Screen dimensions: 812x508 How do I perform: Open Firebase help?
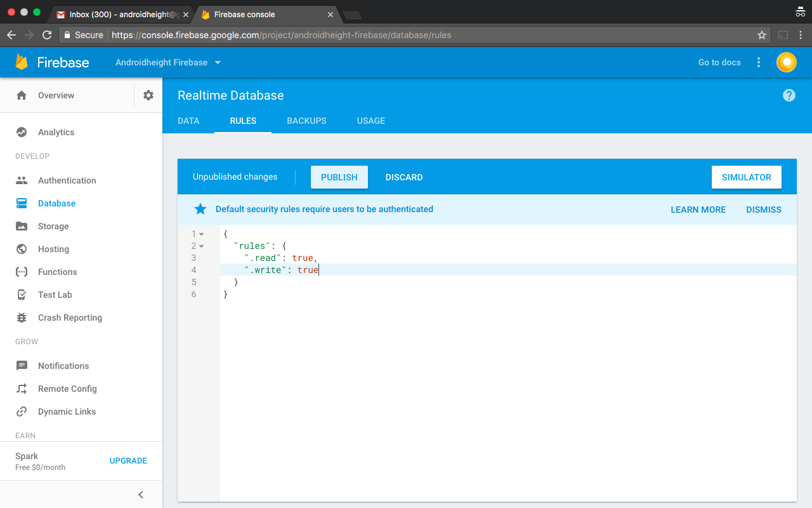coord(789,95)
